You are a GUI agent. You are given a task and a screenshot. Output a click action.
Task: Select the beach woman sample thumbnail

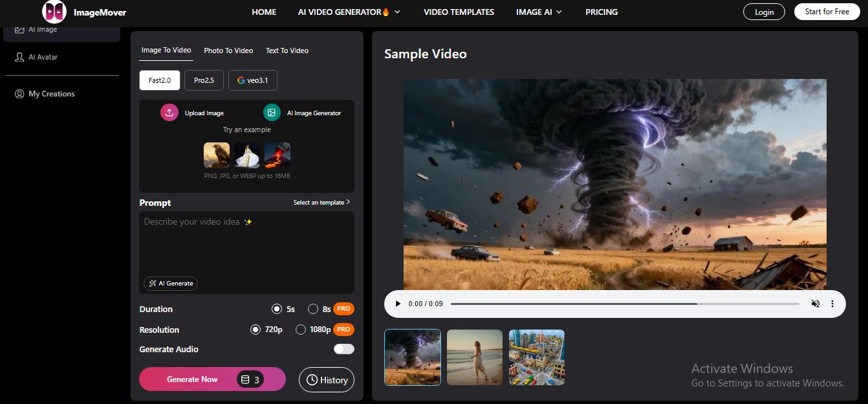[x=474, y=357]
